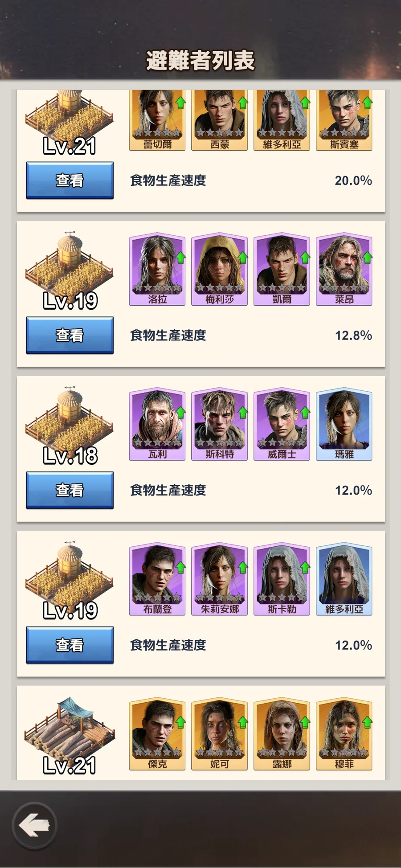This screenshot has width=401, height=868.
Task: Tap green upgrade arrow on 斯科特 card
Action: (242, 413)
